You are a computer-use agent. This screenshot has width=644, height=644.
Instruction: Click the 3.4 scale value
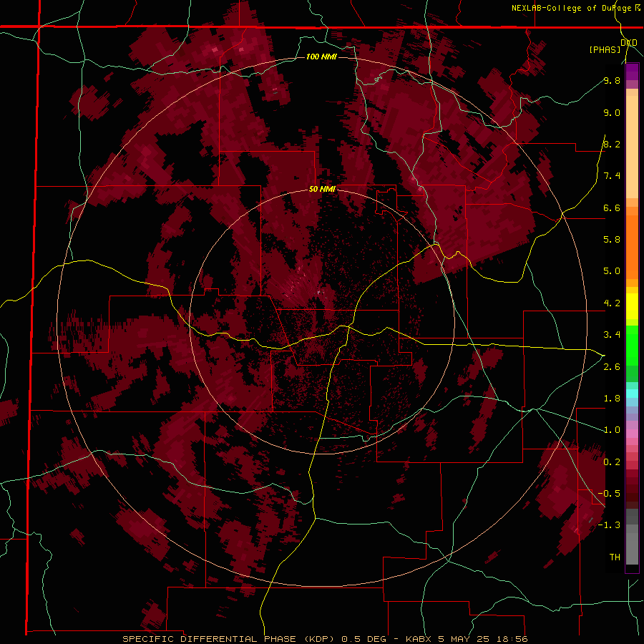click(612, 335)
